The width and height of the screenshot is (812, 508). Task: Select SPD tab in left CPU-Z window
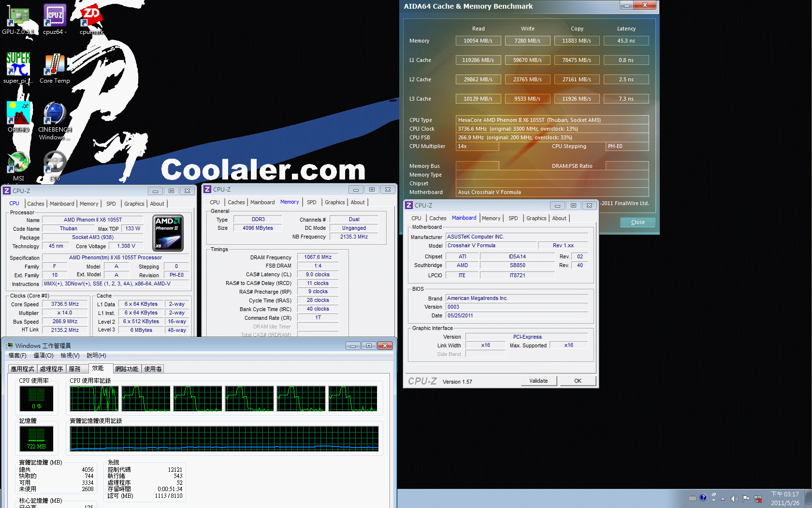pos(111,204)
